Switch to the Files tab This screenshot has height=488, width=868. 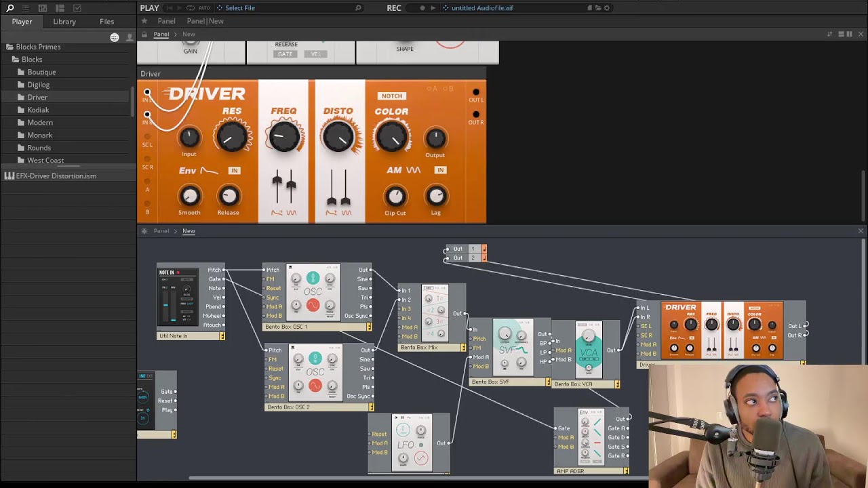107,22
